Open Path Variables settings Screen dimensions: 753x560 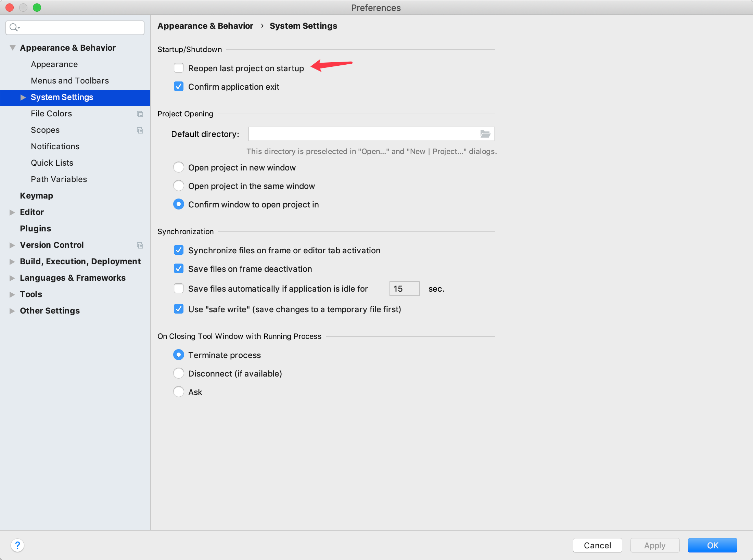pos(59,179)
